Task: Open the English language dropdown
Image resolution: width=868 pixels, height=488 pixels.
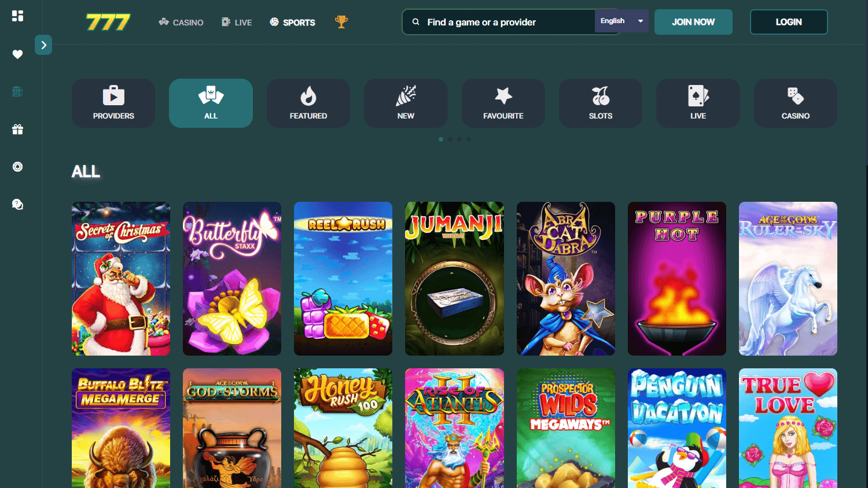Action: 621,20
